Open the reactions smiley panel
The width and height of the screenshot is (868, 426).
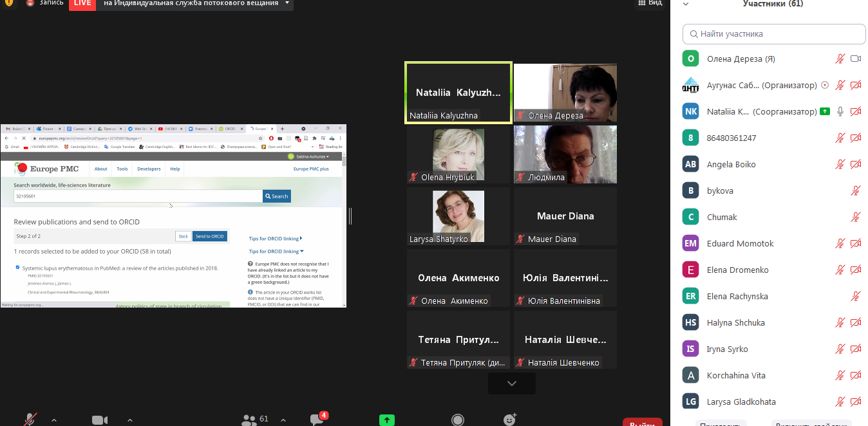tap(509, 419)
